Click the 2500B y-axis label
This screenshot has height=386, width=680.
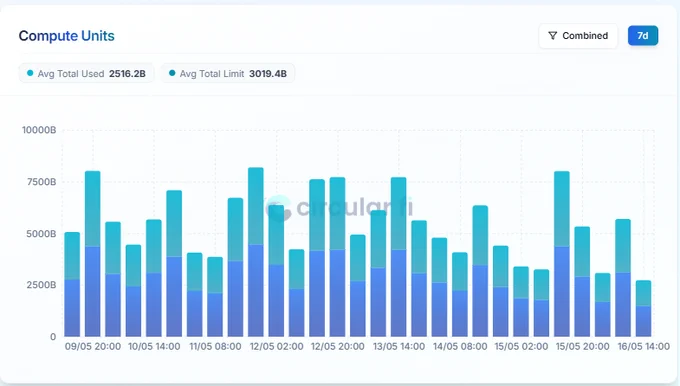point(42,285)
